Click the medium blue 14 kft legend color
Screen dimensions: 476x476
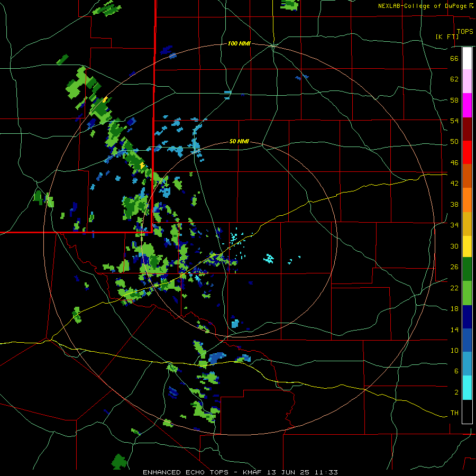pyautogui.click(x=467, y=340)
